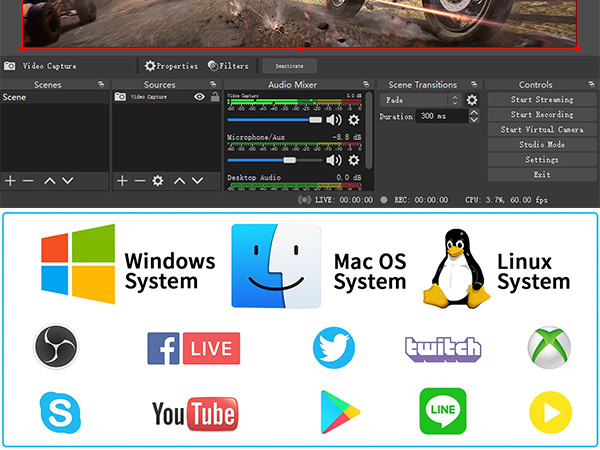Click the REC status circle icon
Viewport: 600px width, 450px height.
(x=384, y=200)
